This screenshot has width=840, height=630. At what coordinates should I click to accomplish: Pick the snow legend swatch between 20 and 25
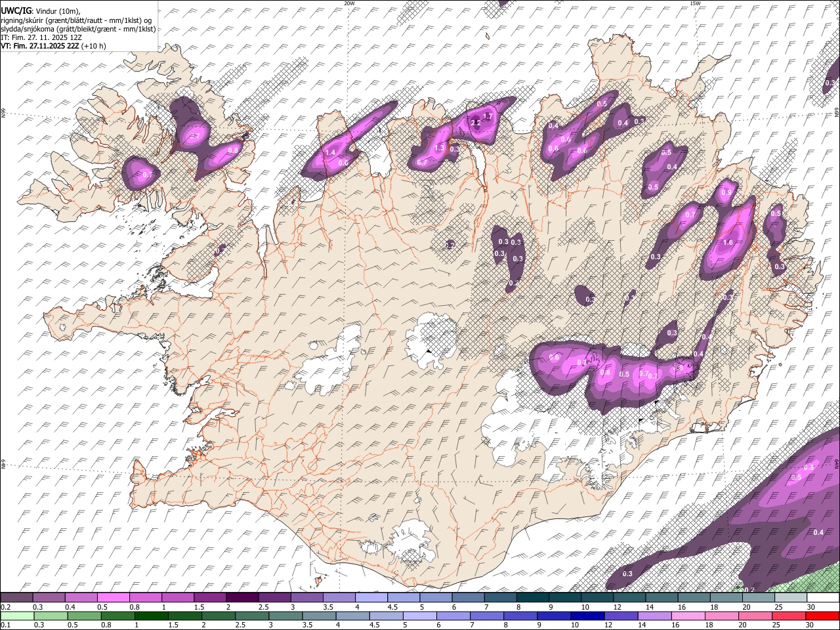tap(758, 597)
